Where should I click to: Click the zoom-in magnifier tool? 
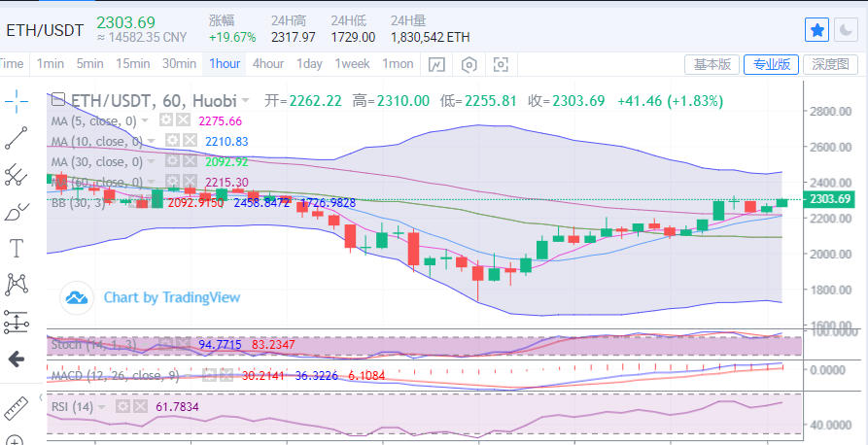pos(17,440)
